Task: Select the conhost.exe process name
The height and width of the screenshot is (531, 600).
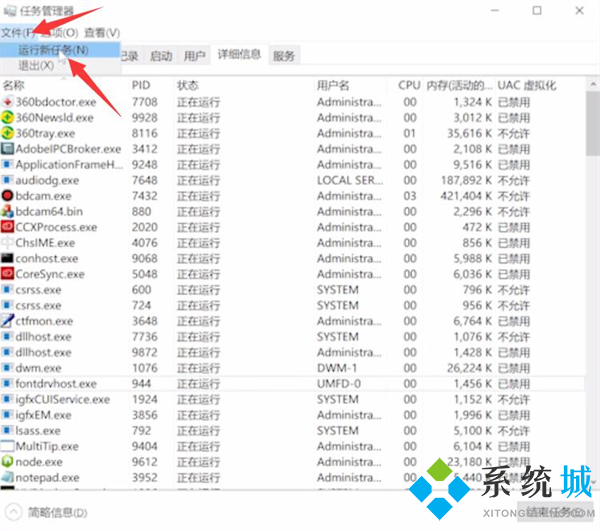Action: pyautogui.click(x=47, y=259)
